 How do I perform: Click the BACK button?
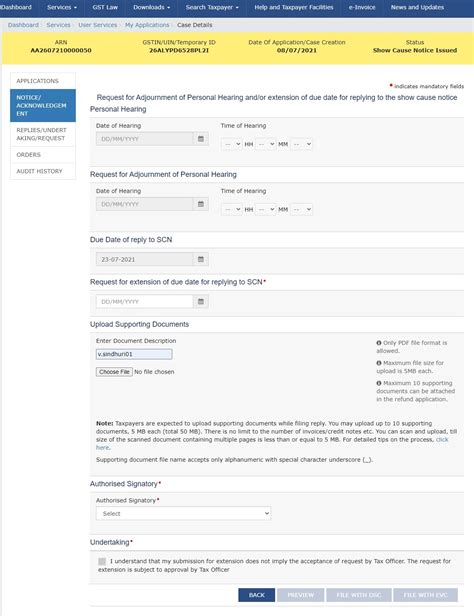click(256, 595)
